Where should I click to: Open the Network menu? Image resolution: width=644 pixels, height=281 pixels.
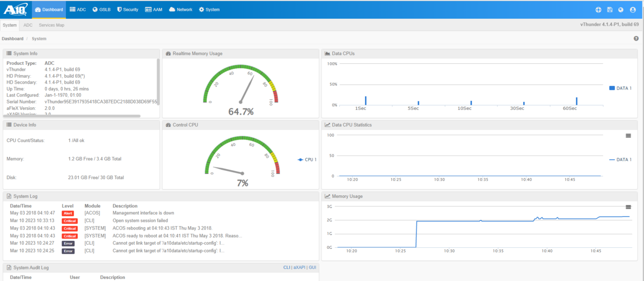(x=181, y=10)
